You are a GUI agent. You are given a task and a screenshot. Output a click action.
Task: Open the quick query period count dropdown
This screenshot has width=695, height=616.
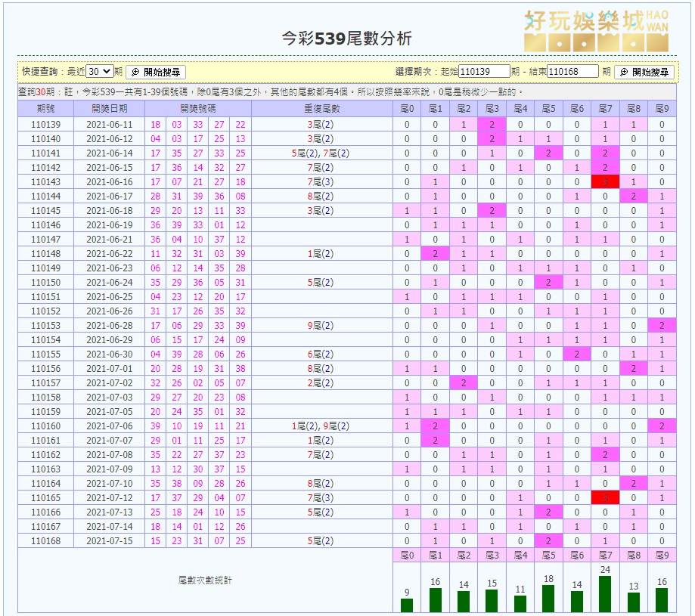point(99,72)
